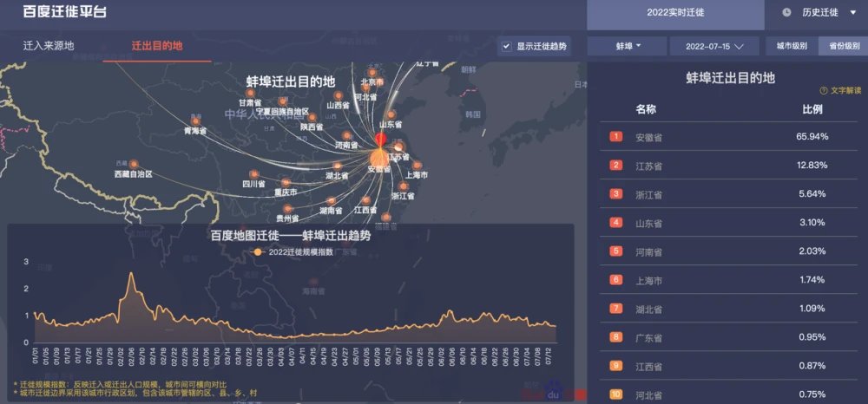Viewport: 868px width, 404px height.
Task: Switch to 省份级别 view
Action: pos(845,47)
